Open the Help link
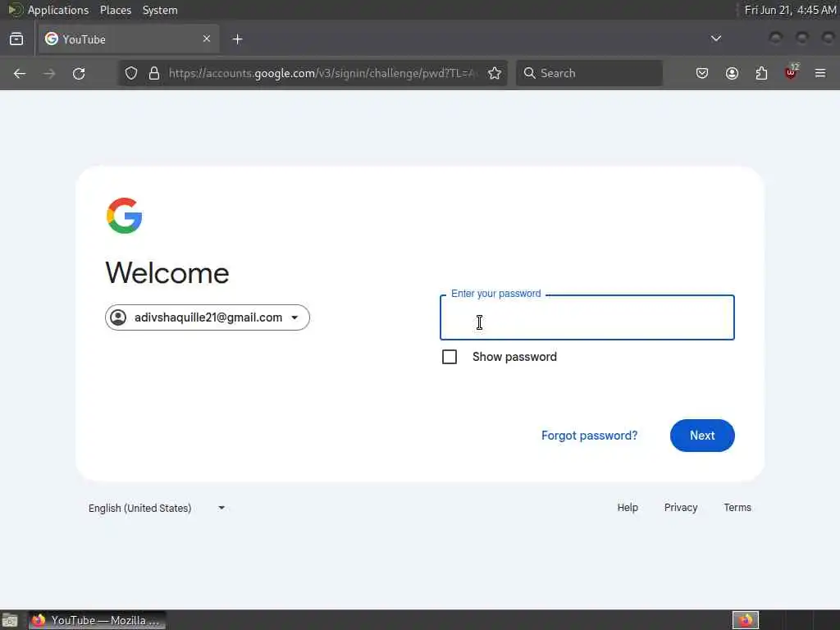840x630 pixels. [628, 507]
